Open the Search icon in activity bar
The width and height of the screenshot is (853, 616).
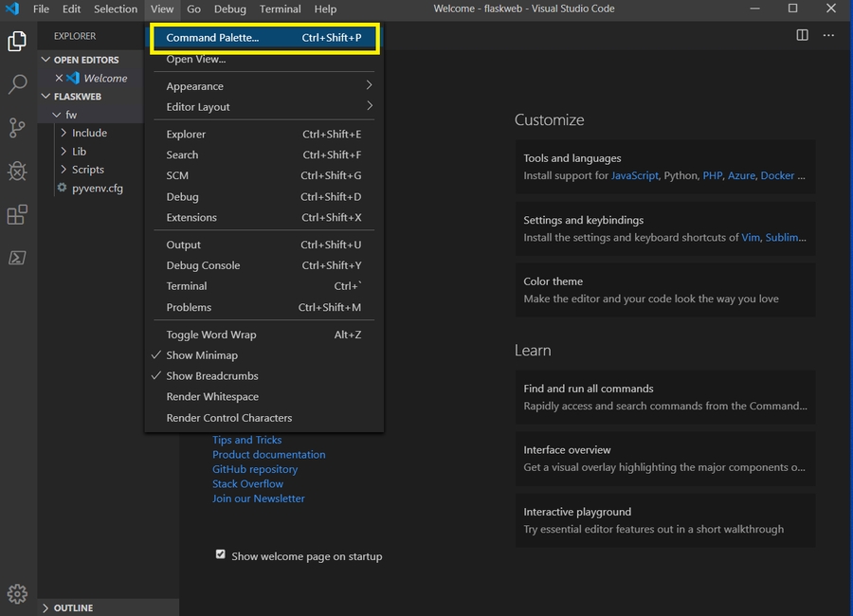17,85
